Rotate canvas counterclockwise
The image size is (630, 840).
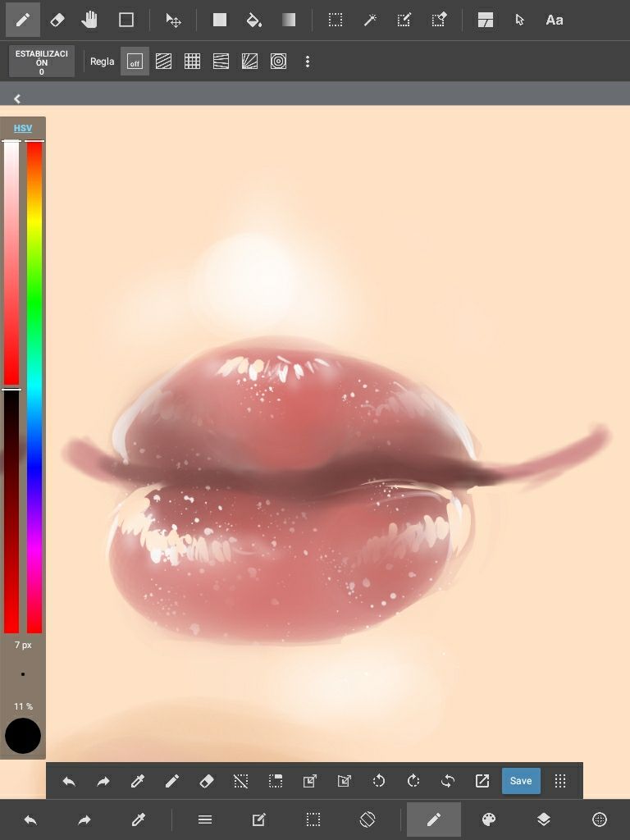tap(379, 781)
